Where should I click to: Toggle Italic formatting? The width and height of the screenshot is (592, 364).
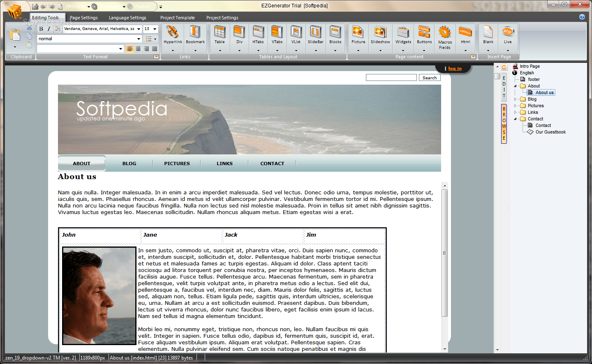click(49, 29)
